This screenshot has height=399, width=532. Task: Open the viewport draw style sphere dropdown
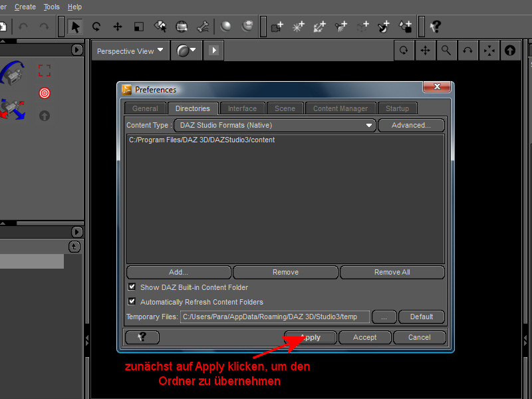(187, 51)
